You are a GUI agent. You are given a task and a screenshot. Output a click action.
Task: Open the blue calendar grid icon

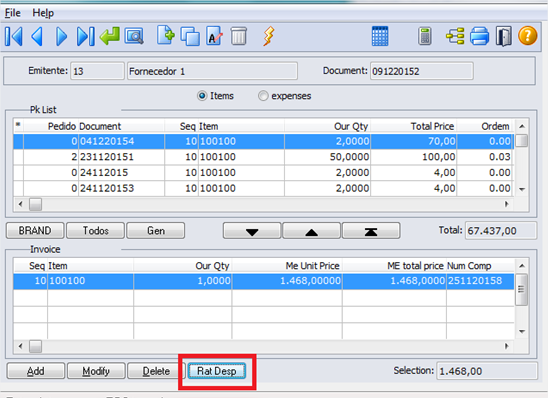pos(380,36)
